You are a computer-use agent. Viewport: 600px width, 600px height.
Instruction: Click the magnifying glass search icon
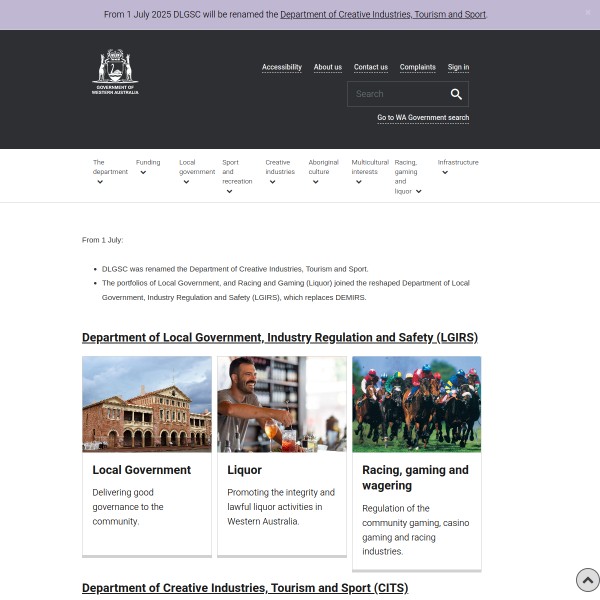[x=456, y=94]
